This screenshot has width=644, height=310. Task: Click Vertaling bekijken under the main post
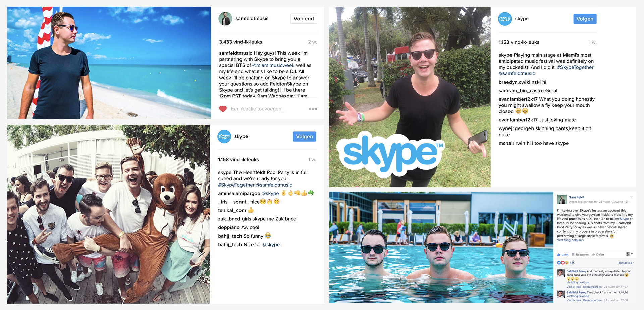[570, 240]
